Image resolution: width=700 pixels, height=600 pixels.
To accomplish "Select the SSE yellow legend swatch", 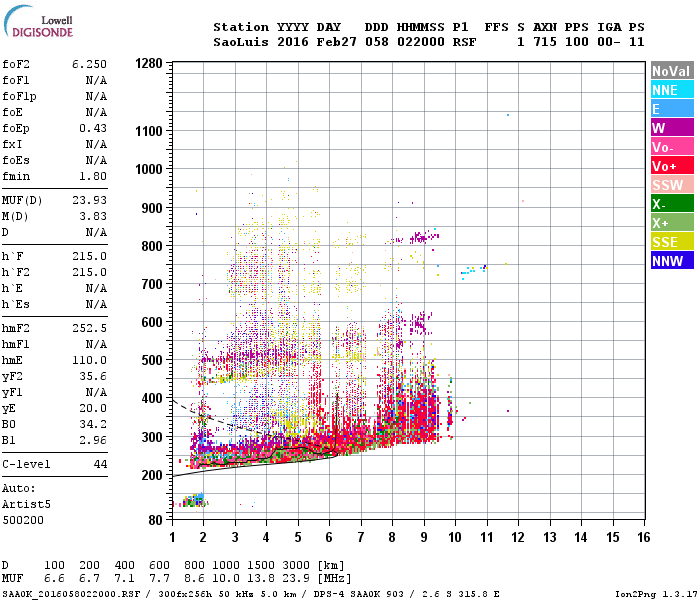I will pos(672,242).
